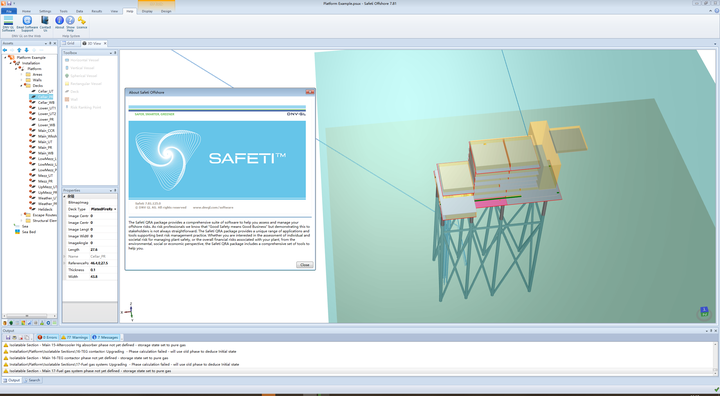Screen dimensions: 720x396
Task: Expand the Areas folder
Action: pos(22,74)
